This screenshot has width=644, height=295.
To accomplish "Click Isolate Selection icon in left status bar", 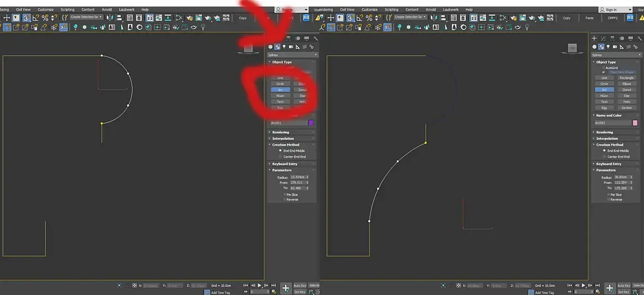I will [x=120, y=285].
